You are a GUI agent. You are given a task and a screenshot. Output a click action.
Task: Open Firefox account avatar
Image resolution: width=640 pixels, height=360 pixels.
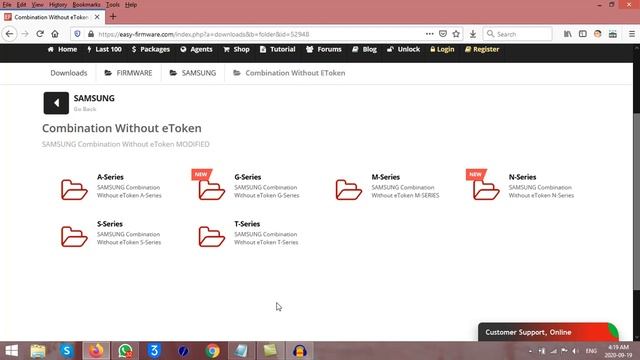coord(598,34)
